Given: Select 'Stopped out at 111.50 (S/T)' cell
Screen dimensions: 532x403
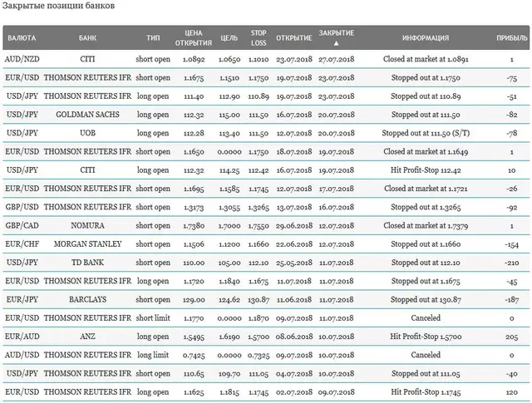Looking at the screenshot, I should point(426,133).
